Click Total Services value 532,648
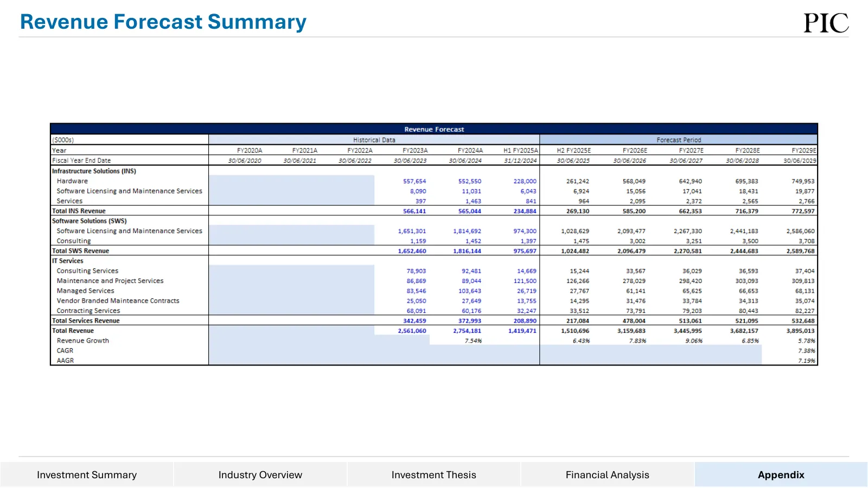Viewport: 868px width, 488px height. coord(803,321)
